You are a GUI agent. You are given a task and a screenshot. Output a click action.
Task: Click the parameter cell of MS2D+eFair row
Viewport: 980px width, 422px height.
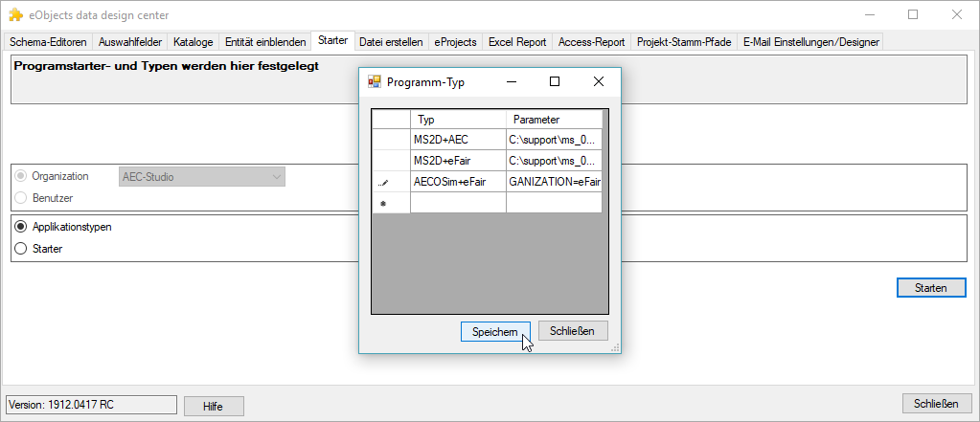(554, 161)
